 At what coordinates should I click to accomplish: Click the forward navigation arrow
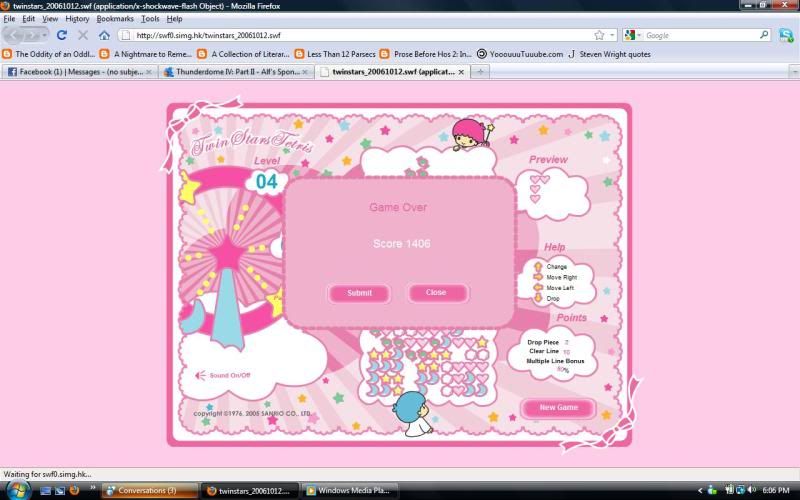coord(31,35)
